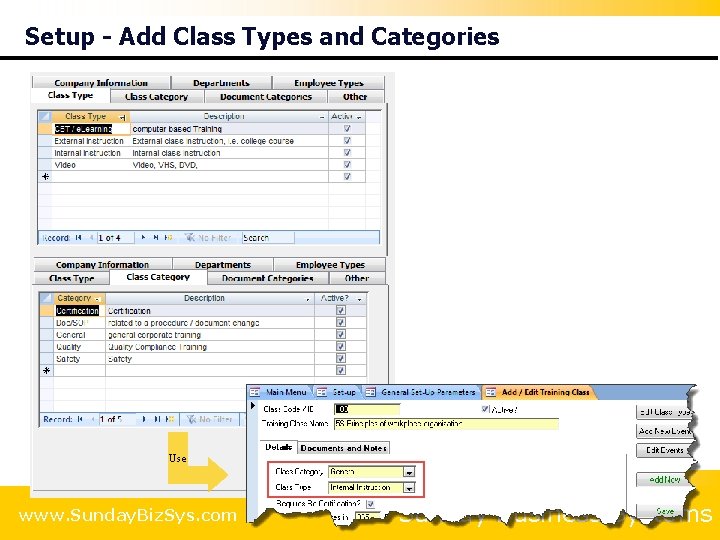This screenshot has height=540, width=720.
Task: Toggle Active checkbox for General category
Action: click(341, 334)
